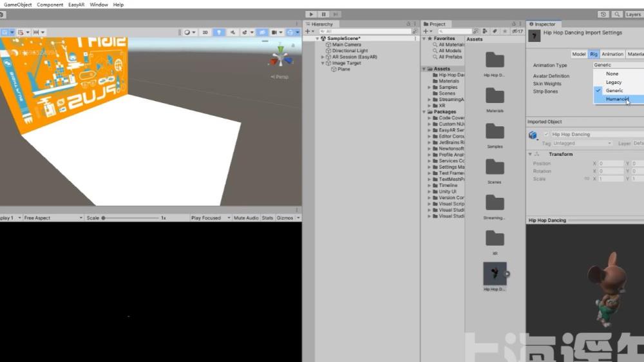Screen dimensions: 644x362
Task: Select Humanoid in the animation type list
Action: coord(618,99)
